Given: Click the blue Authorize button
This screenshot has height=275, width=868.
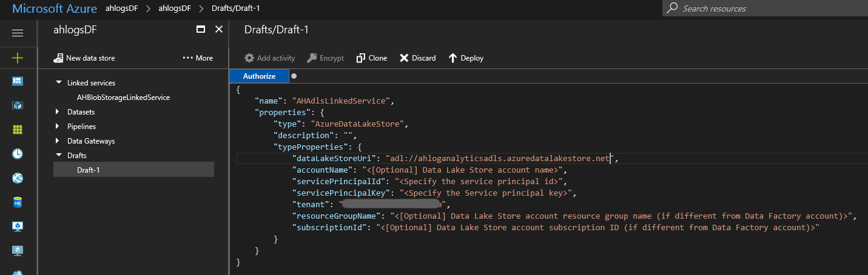Looking at the screenshot, I should (259, 76).
